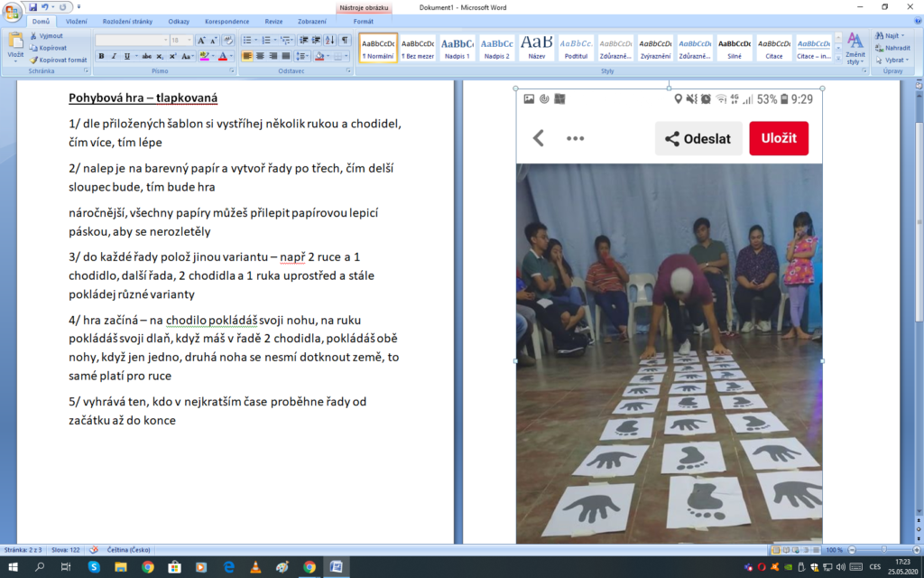Image resolution: width=924 pixels, height=578 pixels.
Task: Apply subscript formatting
Action: point(160,56)
